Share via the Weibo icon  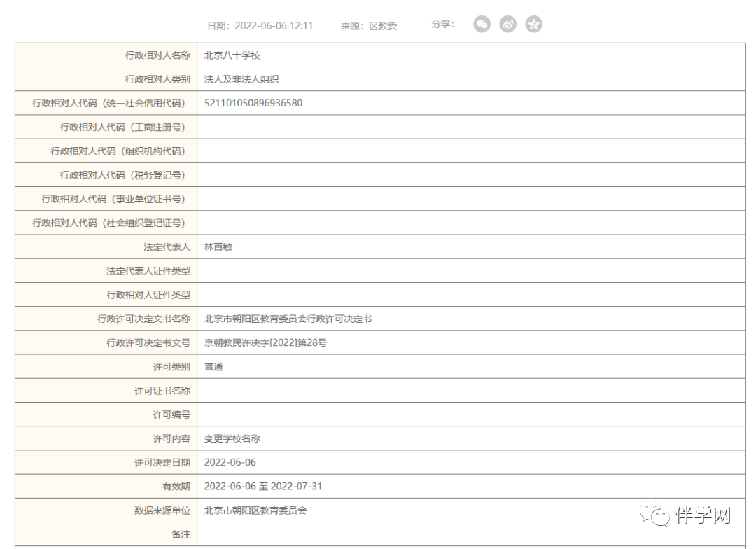[507, 24]
